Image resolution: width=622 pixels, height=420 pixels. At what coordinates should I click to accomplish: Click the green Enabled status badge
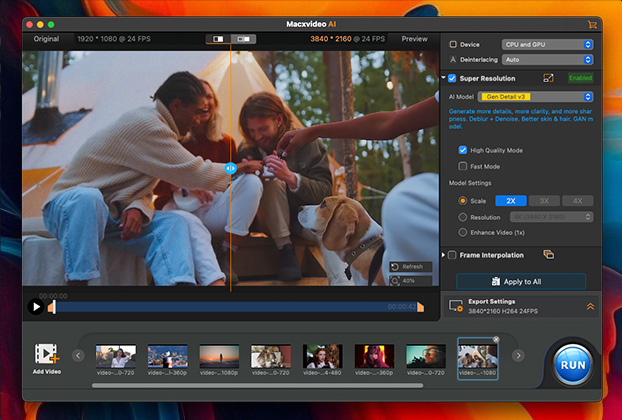580,78
